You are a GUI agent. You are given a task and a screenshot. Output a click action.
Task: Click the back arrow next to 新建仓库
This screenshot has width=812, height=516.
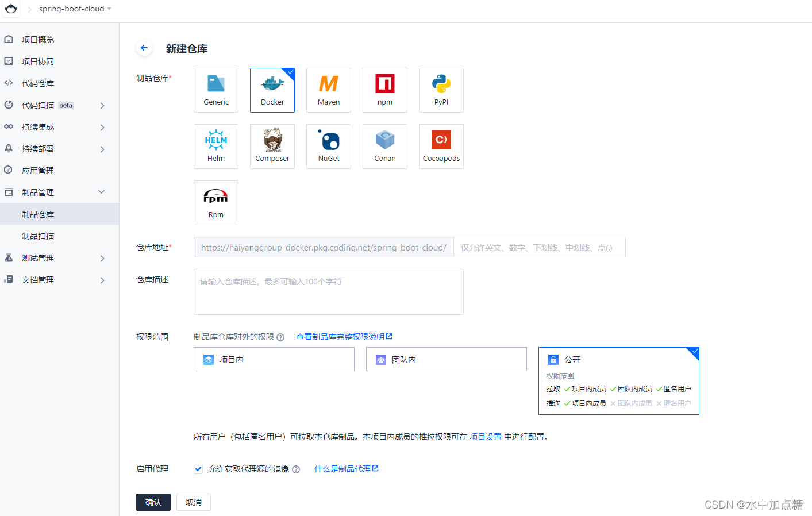pyautogui.click(x=144, y=48)
